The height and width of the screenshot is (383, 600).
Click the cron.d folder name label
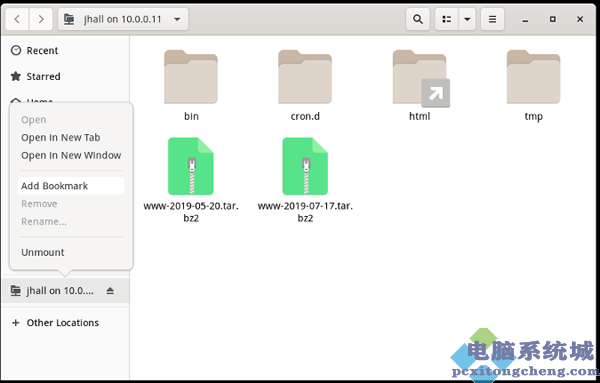pos(305,116)
